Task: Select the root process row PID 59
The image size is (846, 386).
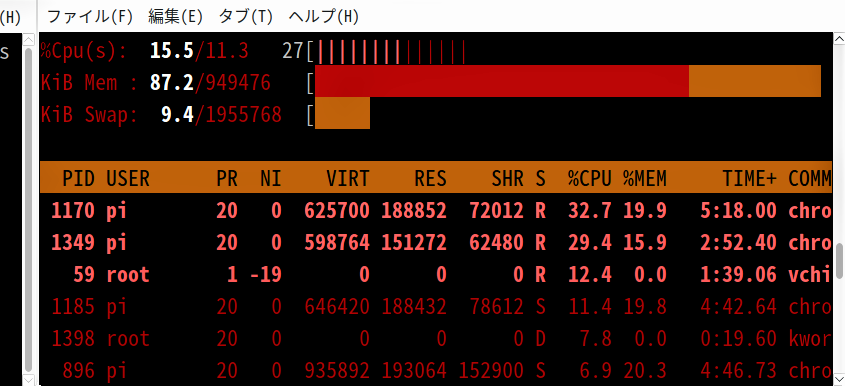Action: 436,275
